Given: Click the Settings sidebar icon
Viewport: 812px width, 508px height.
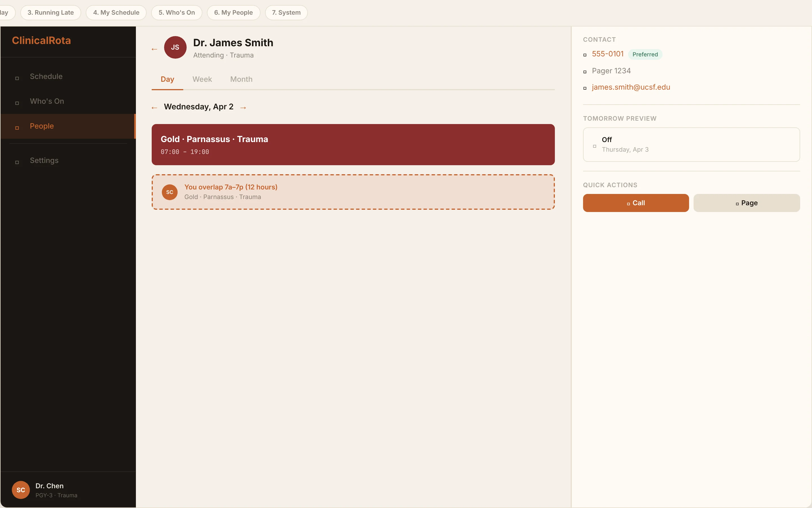Looking at the screenshot, I should point(17,162).
